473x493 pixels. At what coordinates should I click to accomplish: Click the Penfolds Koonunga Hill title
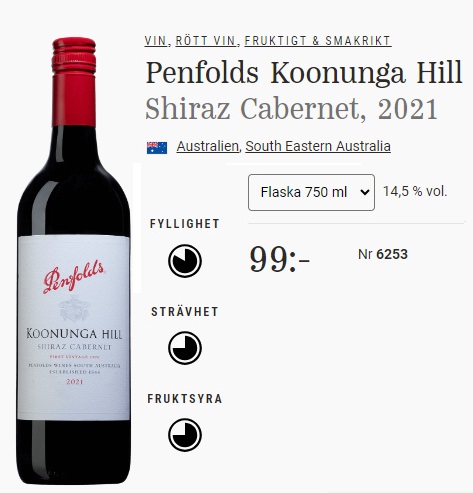coord(304,73)
